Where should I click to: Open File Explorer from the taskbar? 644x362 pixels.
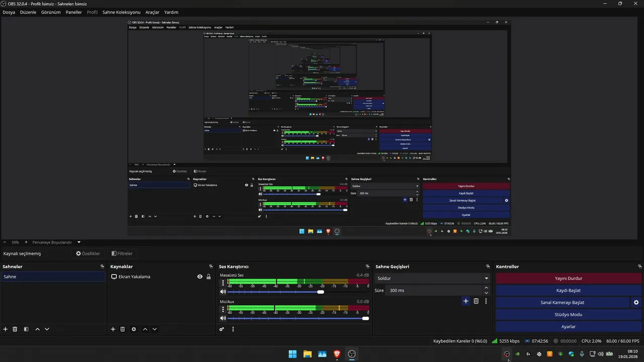point(307,354)
